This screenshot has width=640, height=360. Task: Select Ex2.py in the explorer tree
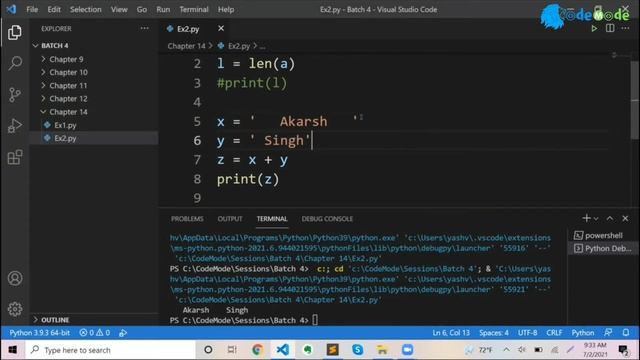[x=65, y=138]
